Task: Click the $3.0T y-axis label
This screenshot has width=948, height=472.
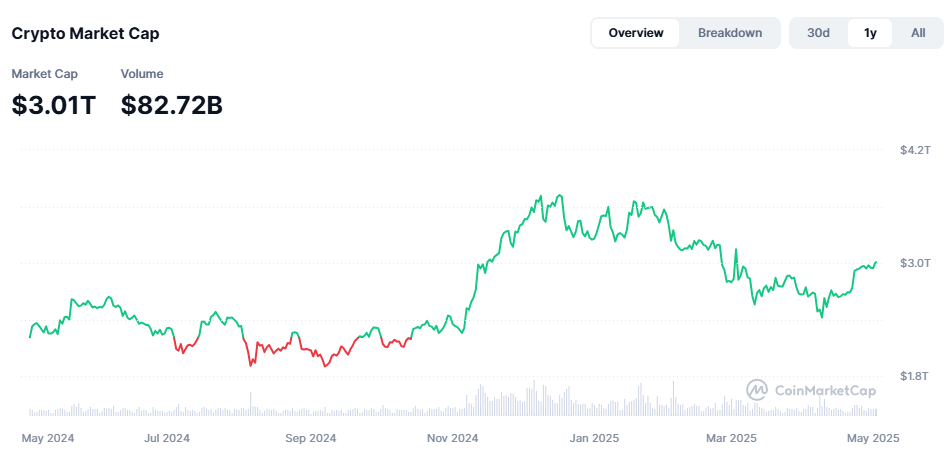Action: (x=916, y=263)
